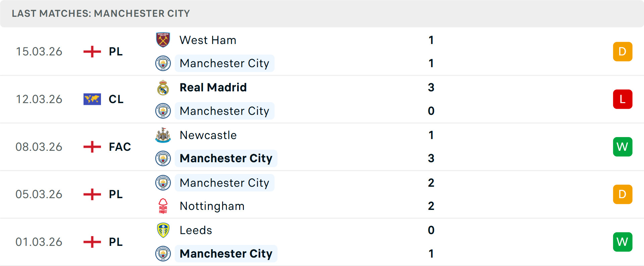Expand the Leeds match row
This screenshot has height=266, width=644.
pyautogui.click(x=322, y=242)
